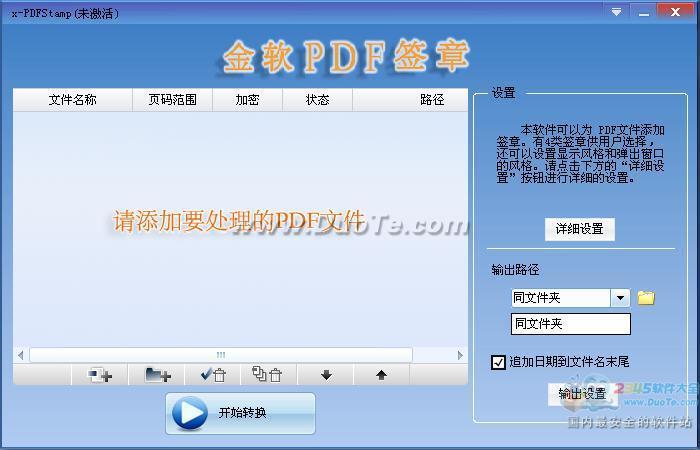Start conversion with 开始转换 button
The width and height of the screenshot is (700, 450).
[240, 413]
